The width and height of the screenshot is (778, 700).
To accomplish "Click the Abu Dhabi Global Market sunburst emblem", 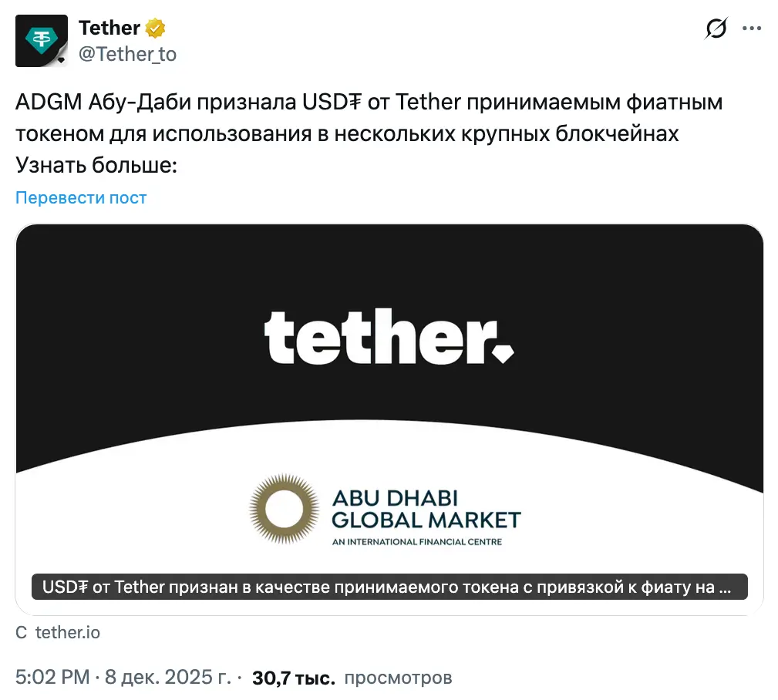I will pos(285,509).
